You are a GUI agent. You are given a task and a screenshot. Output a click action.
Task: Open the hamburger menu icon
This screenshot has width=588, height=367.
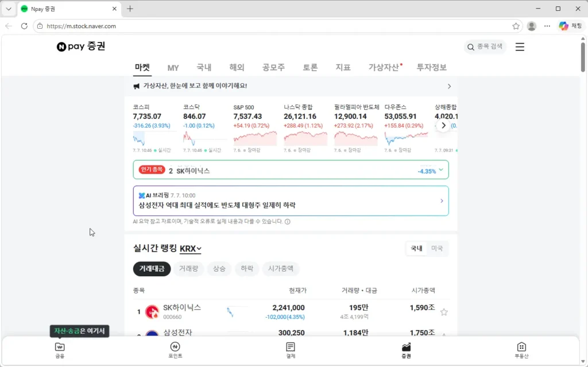click(519, 47)
